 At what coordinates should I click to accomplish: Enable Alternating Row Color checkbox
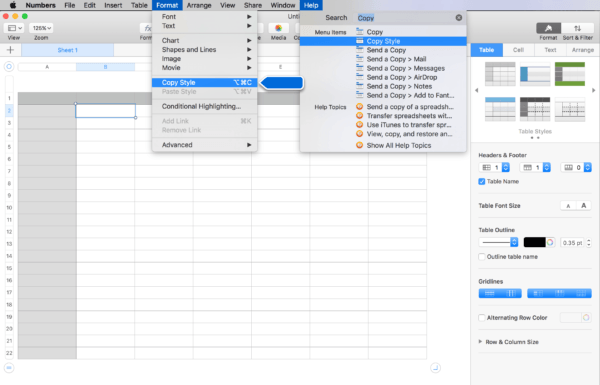482,318
